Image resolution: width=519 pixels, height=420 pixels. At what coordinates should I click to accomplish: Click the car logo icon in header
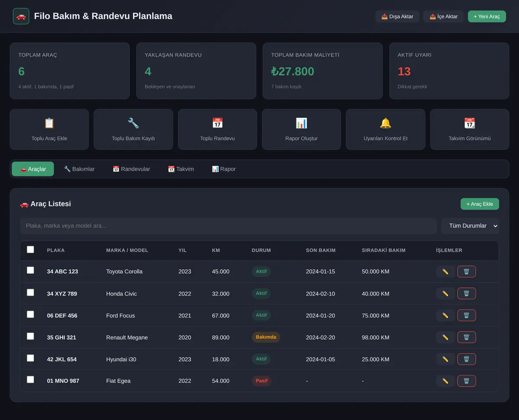tap(21, 16)
